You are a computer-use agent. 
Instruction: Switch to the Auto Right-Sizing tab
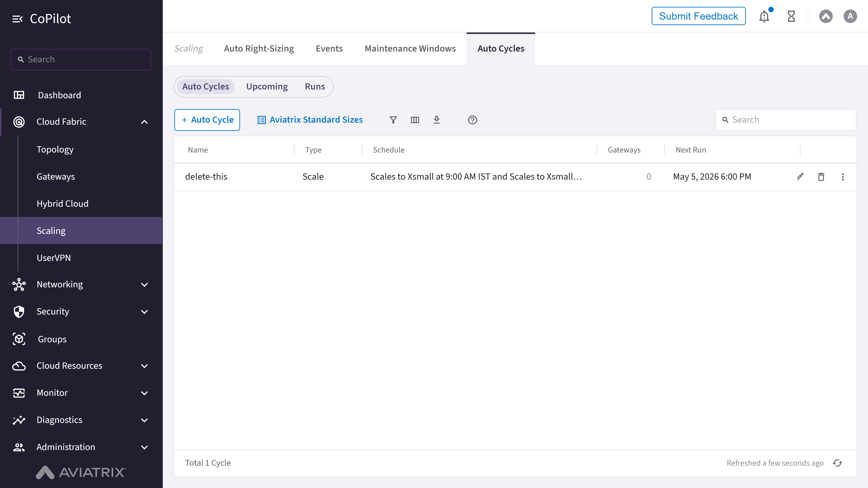[259, 49]
